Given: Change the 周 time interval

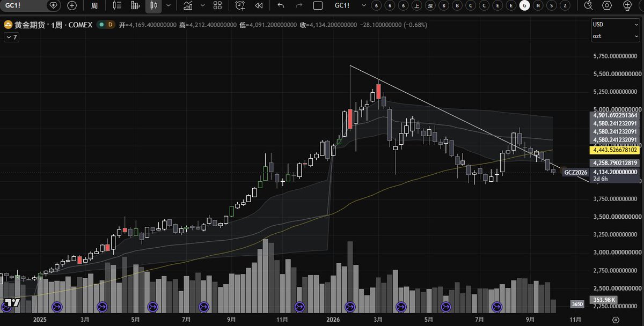Looking at the screenshot, I should point(94,5).
